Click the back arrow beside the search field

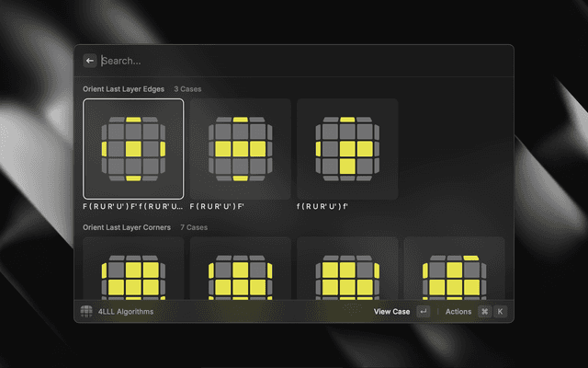(x=90, y=61)
